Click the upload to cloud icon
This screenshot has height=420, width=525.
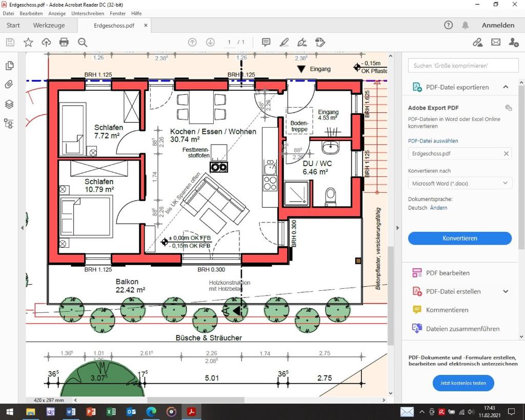[46, 42]
